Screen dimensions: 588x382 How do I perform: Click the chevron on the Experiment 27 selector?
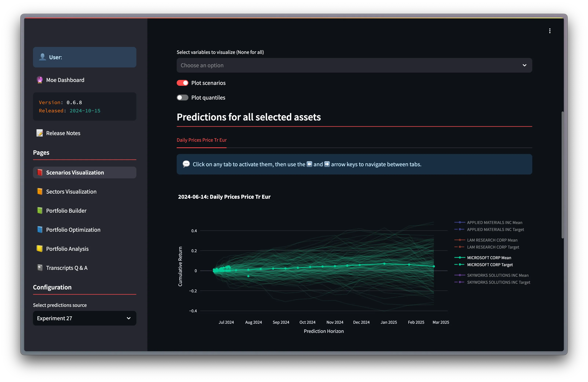[128, 318]
